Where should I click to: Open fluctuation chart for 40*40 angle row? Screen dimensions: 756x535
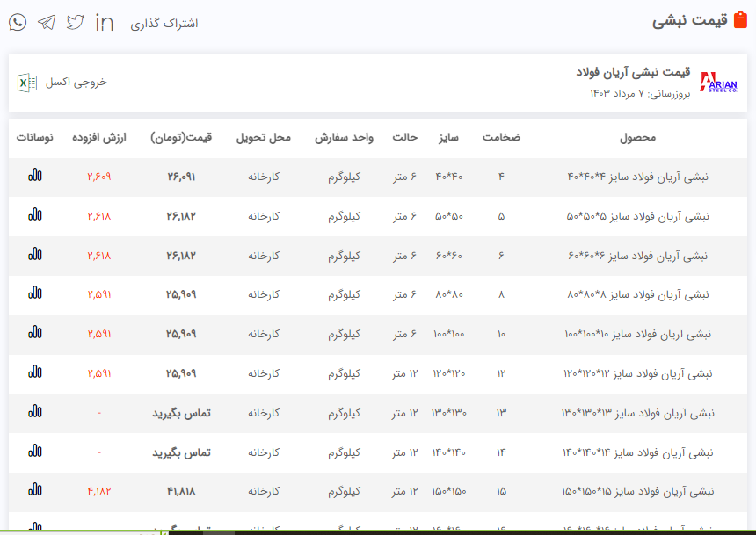point(35,176)
